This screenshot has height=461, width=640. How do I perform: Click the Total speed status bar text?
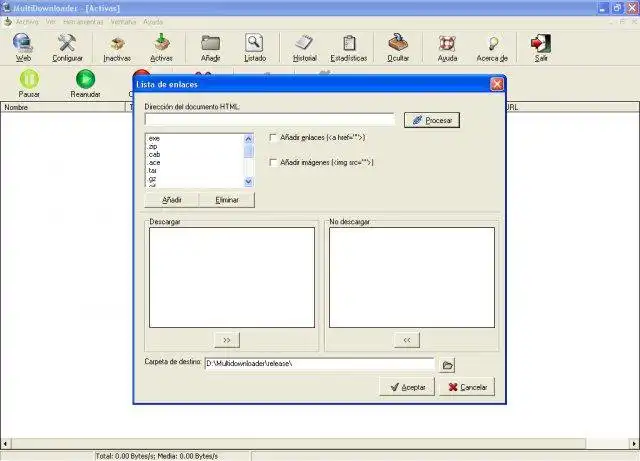(x=157, y=456)
